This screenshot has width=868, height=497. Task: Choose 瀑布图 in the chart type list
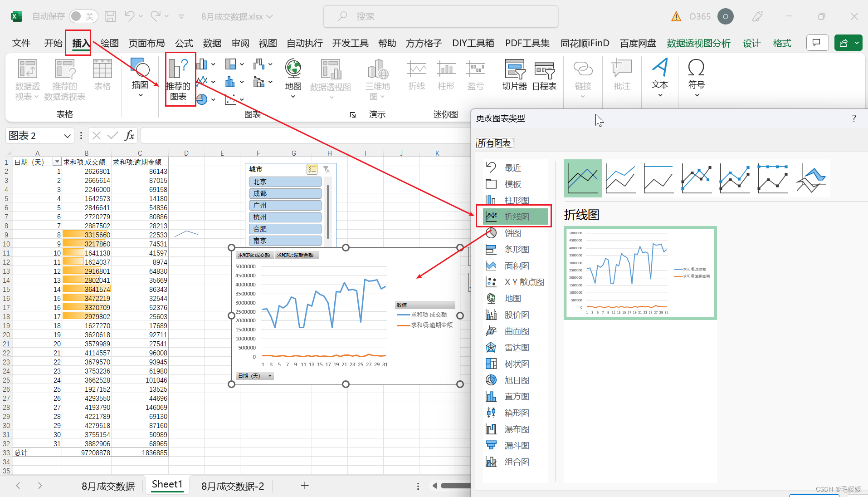click(x=516, y=429)
